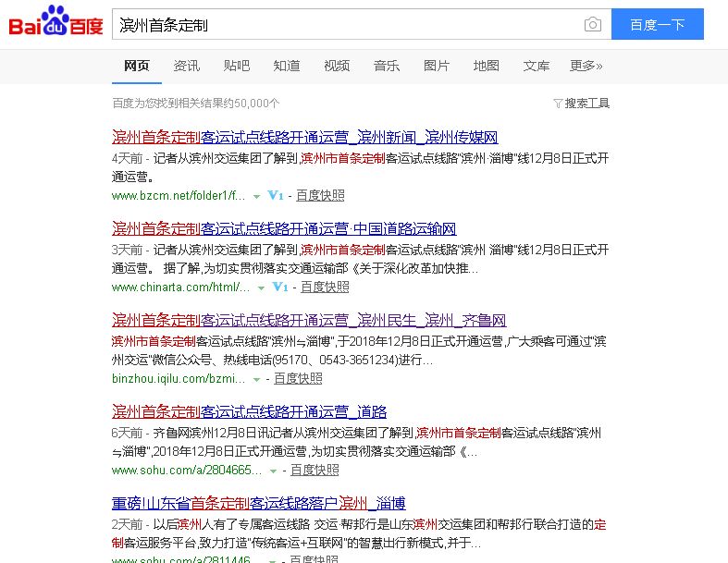Expand dropdown arrow next to chinarta.com URL
Screen dimensions: 728x563
[261, 288]
